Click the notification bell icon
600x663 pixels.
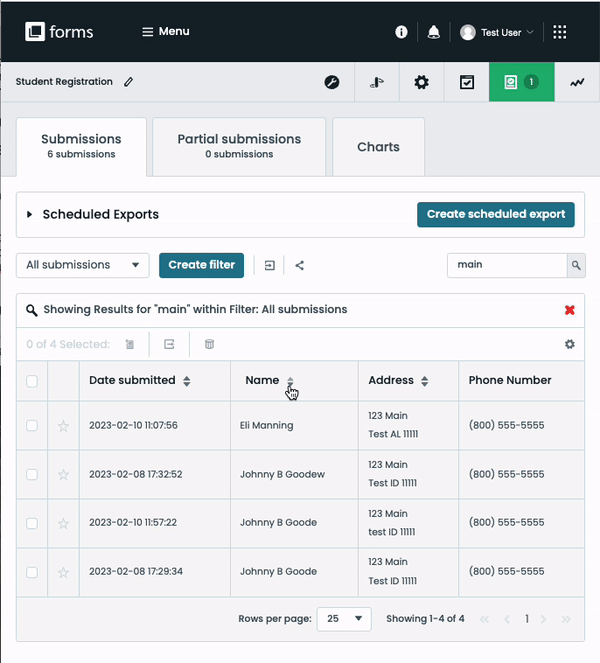[x=433, y=32]
